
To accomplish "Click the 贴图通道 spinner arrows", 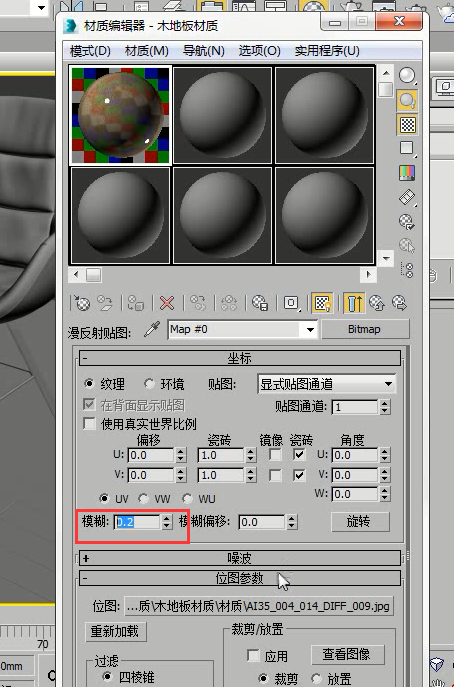I will 385,407.
